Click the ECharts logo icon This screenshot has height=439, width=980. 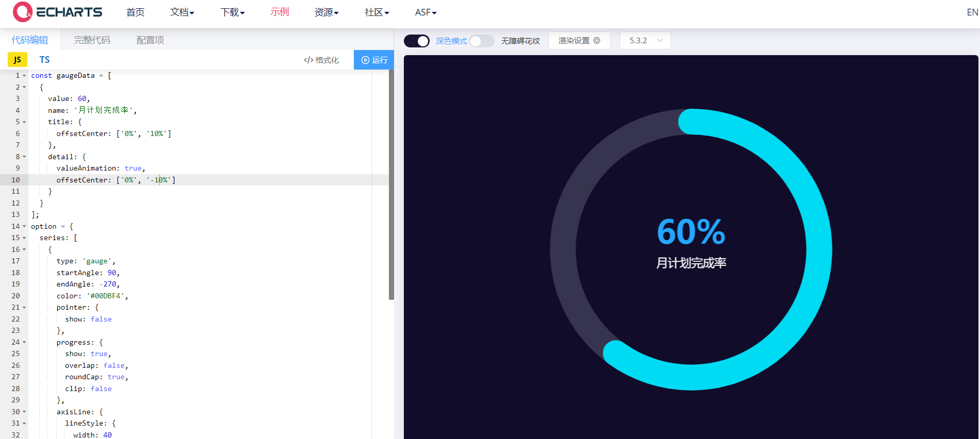tap(22, 12)
